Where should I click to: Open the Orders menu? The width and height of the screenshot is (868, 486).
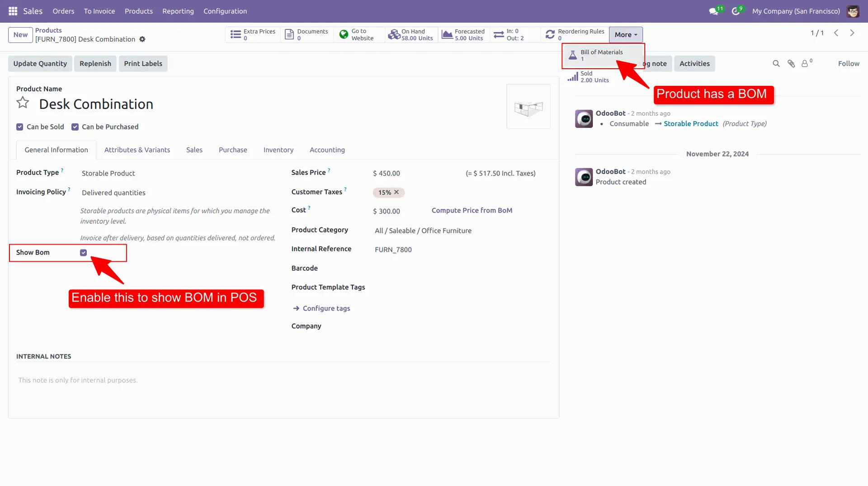point(63,11)
